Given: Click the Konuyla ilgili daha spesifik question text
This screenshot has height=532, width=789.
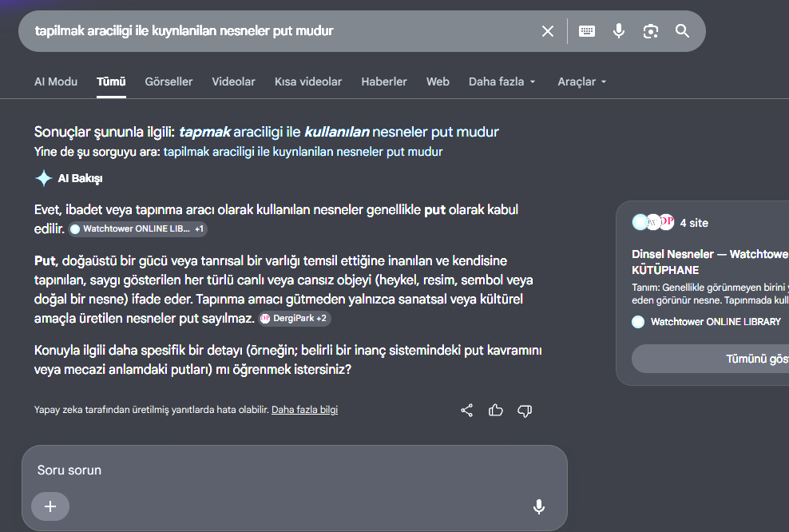Looking at the screenshot, I should 287,360.
